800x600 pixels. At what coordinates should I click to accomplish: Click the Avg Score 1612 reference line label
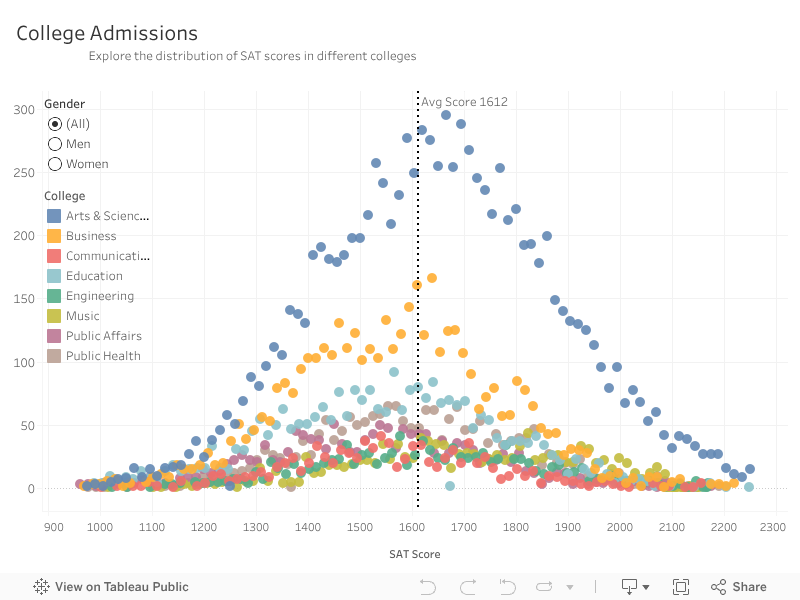[464, 101]
